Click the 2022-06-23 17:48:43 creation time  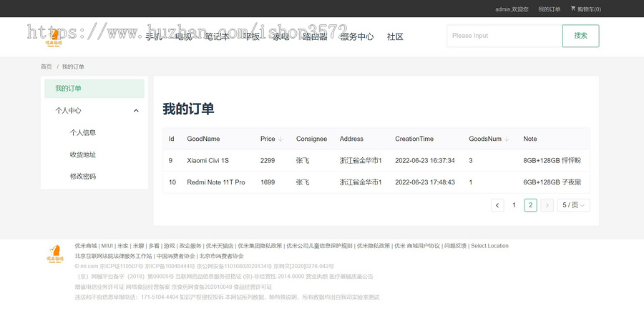tap(425, 182)
